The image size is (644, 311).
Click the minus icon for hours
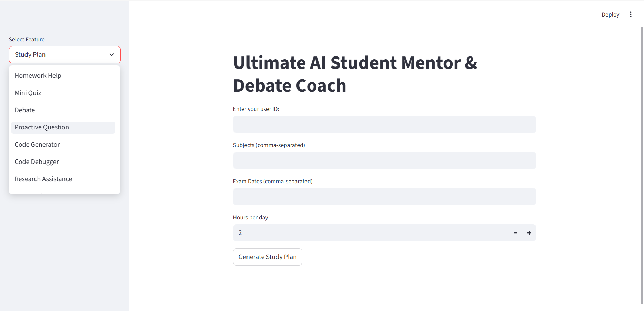pos(515,233)
